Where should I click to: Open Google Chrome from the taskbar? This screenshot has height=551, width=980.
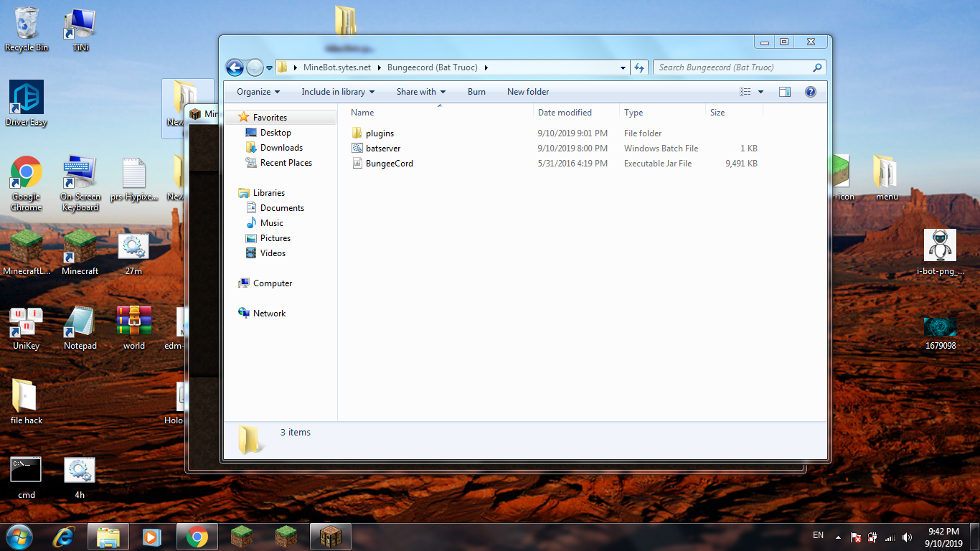click(197, 536)
